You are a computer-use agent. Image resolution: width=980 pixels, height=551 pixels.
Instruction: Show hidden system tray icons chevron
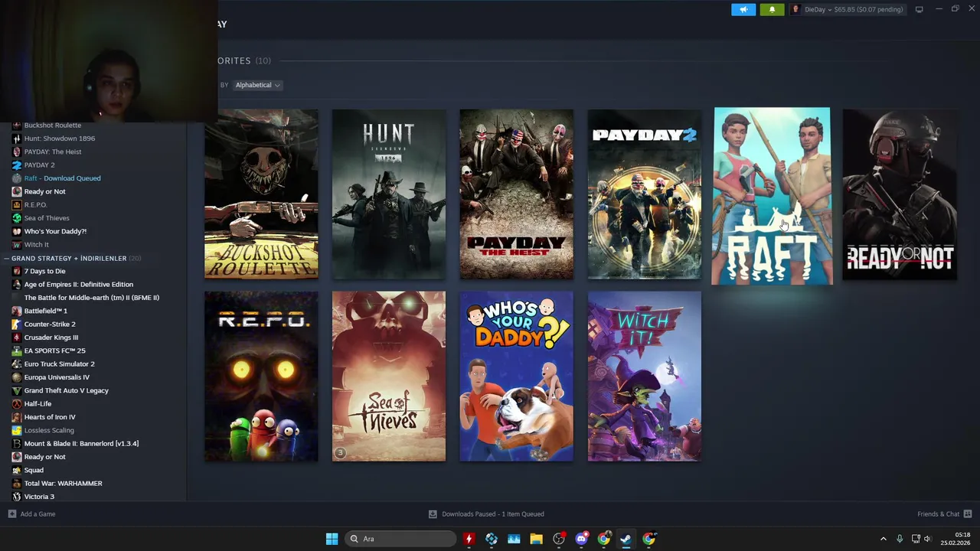pos(883,539)
